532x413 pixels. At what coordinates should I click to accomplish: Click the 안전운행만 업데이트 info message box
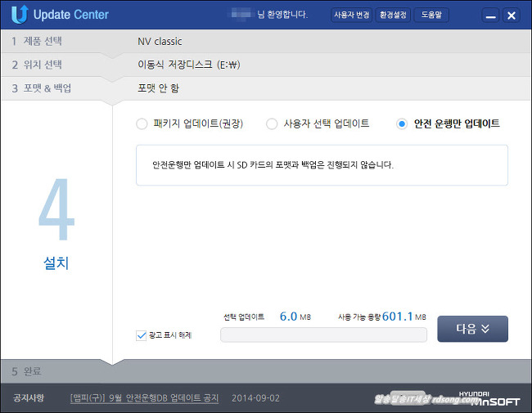[x=322, y=165]
